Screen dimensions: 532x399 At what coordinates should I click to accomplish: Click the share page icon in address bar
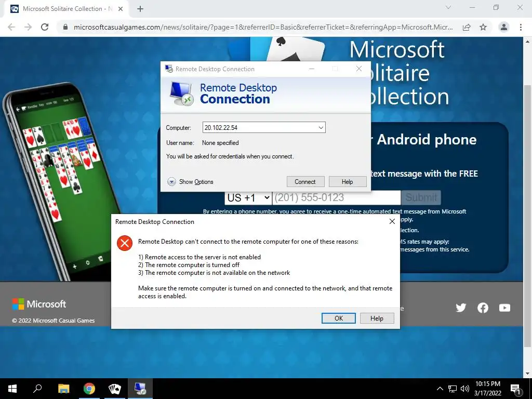[467, 27]
